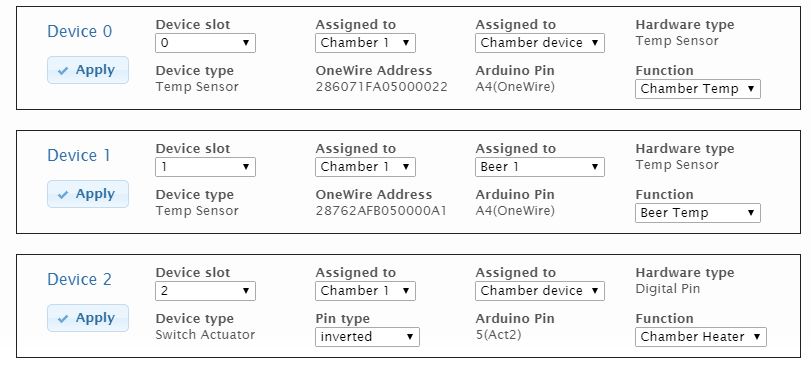Open Device 2 Chamber device dropdown
The image size is (811, 368).
coord(540,291)
